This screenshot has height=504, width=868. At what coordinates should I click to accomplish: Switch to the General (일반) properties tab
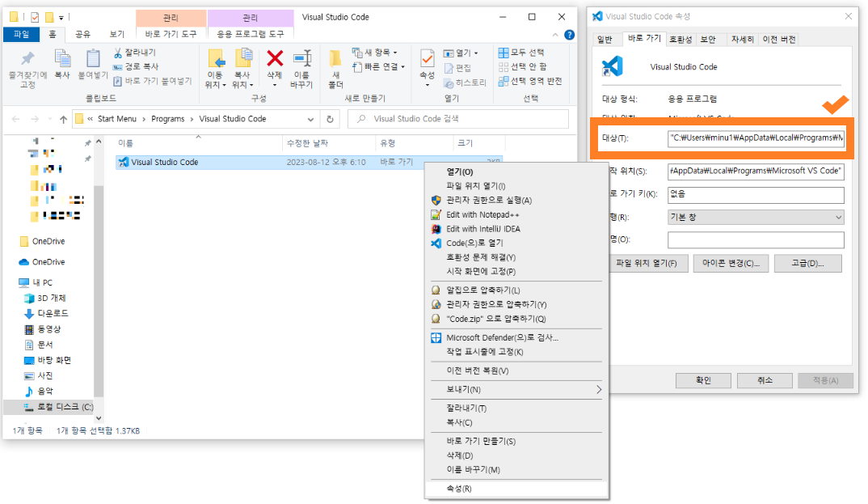pos(605,40)
